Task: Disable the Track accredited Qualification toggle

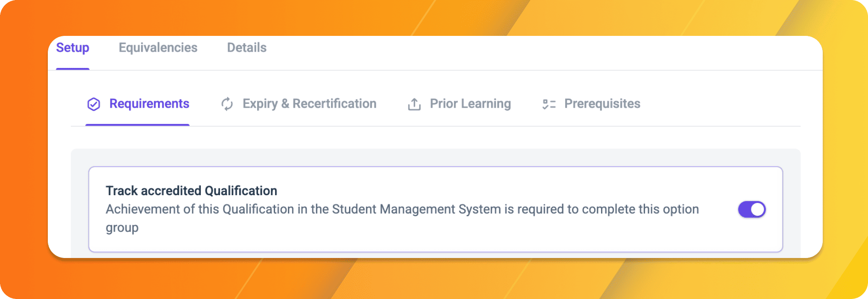Action: (x=752, y=209)
